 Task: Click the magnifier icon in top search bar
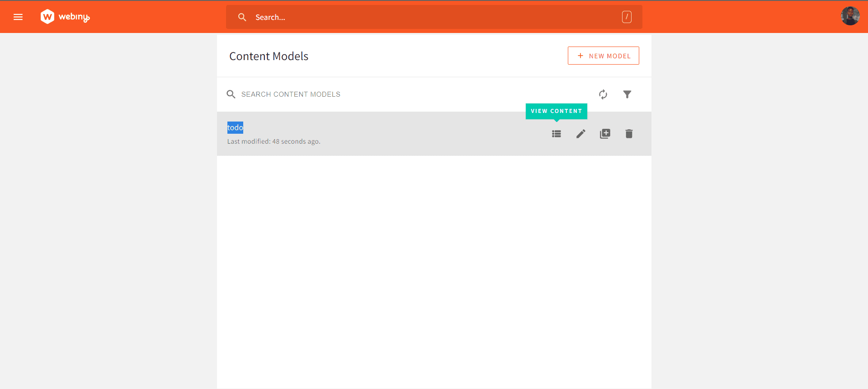pyautogui.click(x=242, y=17)
